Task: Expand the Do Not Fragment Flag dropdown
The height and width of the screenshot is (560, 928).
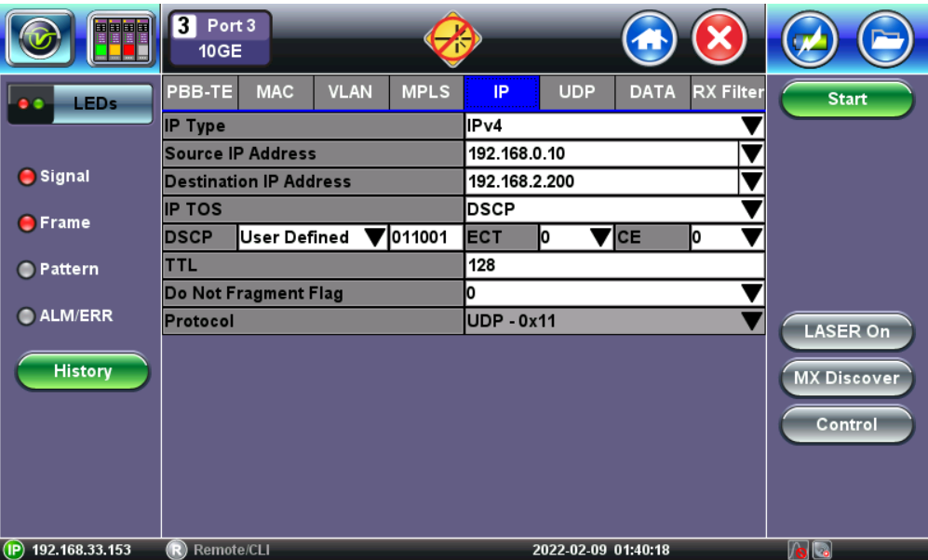Action: (x=614, y=293)
